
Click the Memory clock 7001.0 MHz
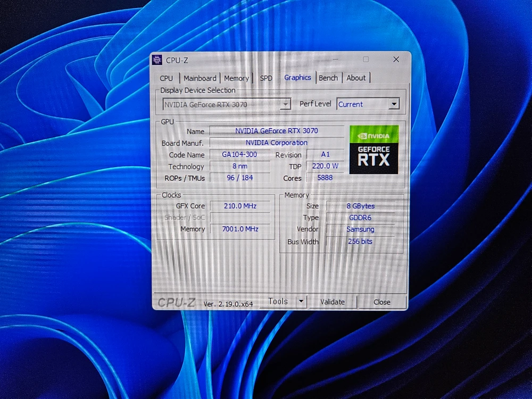click(240, 229)
